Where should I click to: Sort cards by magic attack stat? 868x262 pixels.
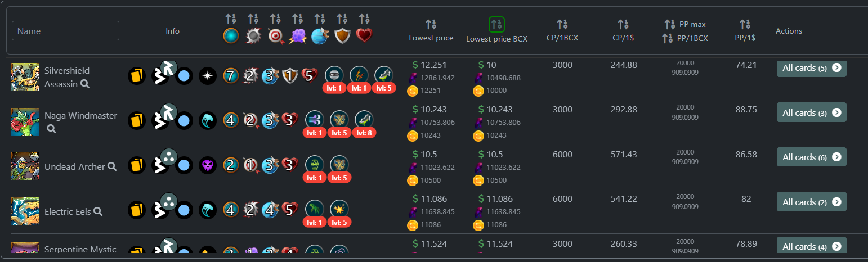click(298, 19)
